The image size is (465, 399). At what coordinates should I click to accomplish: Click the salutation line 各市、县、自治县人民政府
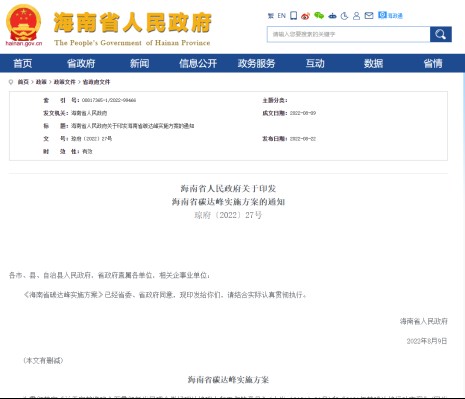coord(110,275)
